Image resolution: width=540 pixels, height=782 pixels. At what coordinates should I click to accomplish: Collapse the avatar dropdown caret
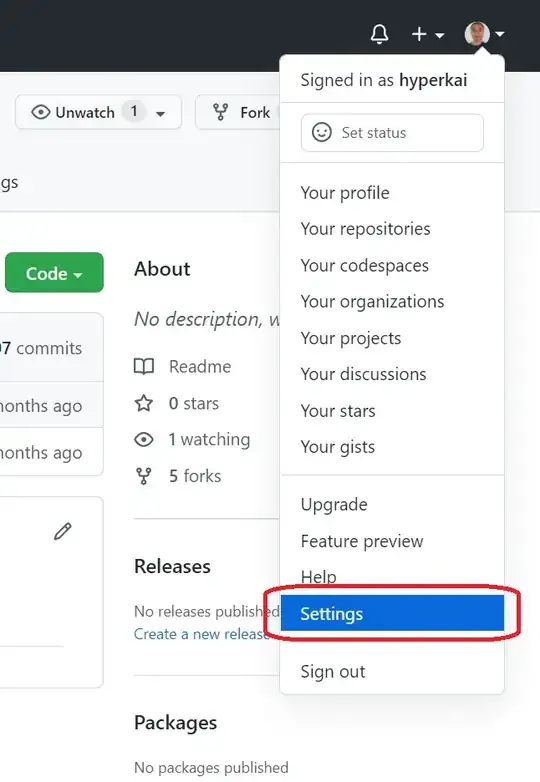click(x=500, y=34)
